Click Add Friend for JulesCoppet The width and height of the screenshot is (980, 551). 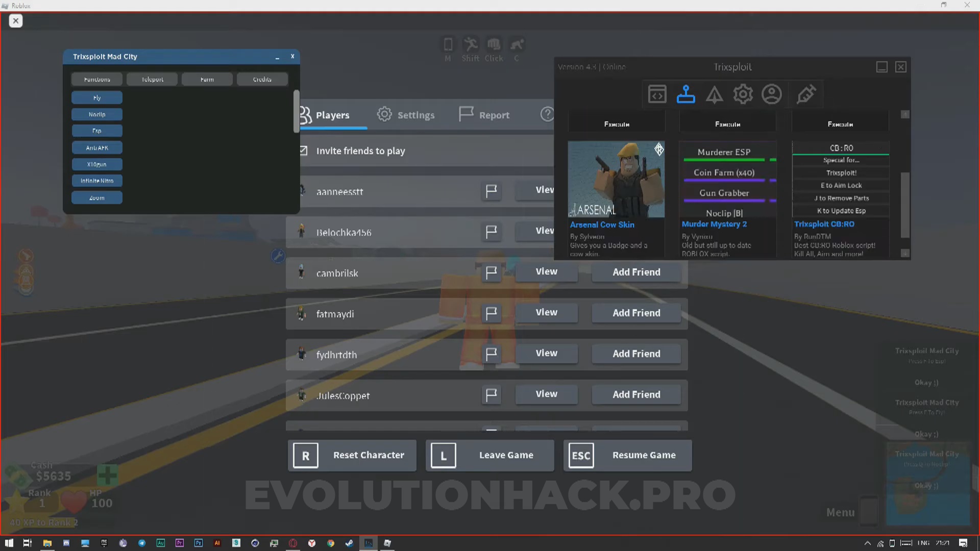tap(636, 394)
